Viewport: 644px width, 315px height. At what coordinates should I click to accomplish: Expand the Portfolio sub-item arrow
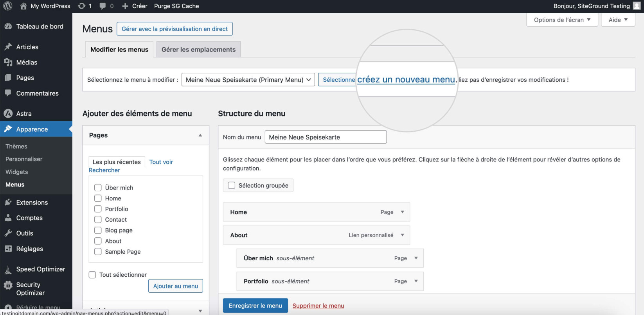[x=416, y=281]
